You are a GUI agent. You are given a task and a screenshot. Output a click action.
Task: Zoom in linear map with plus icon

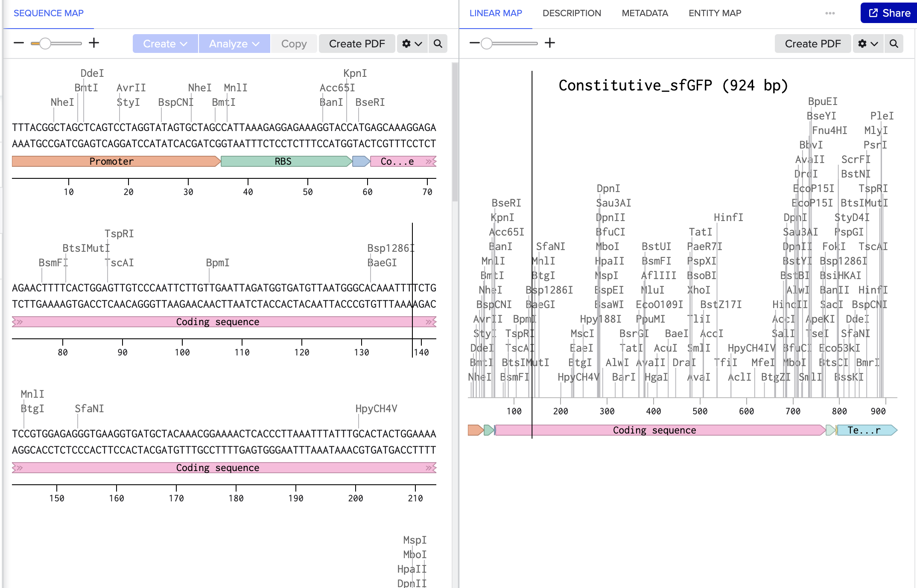click(550, 43)
